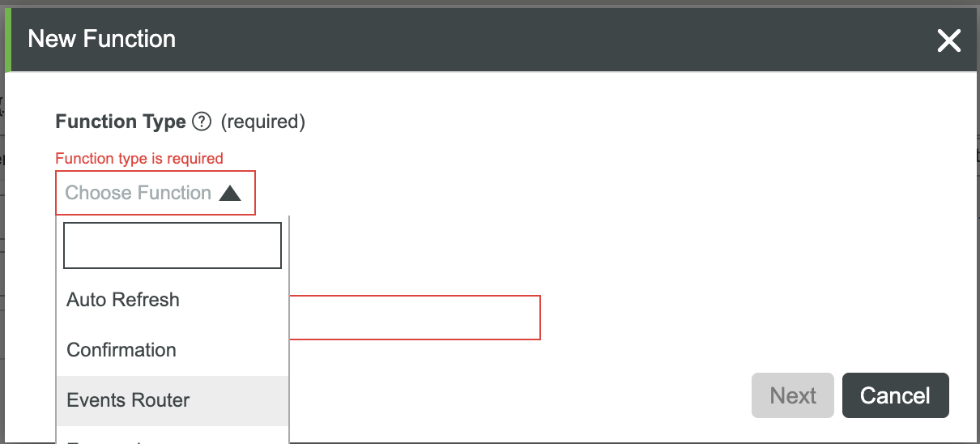
Task: Click the Function Type help question mark
Action: [202, 122]
